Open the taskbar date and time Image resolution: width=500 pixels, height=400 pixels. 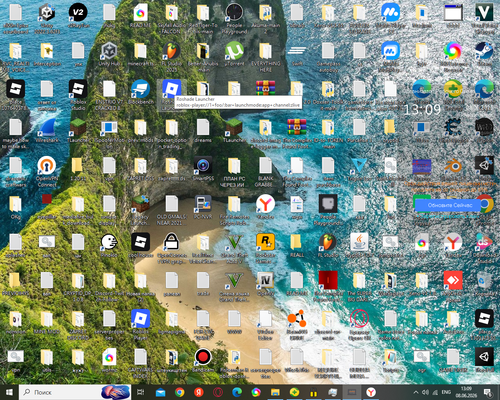(466, 392)
